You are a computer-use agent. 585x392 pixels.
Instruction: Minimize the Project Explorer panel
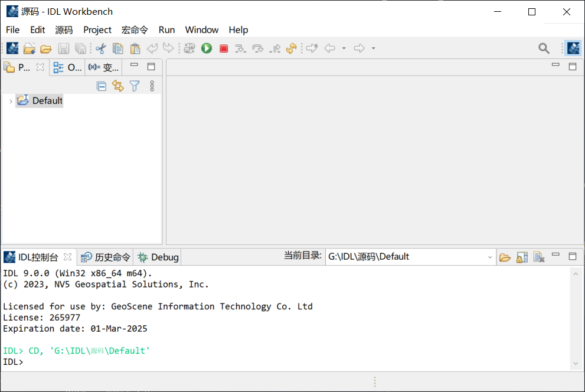135,65
